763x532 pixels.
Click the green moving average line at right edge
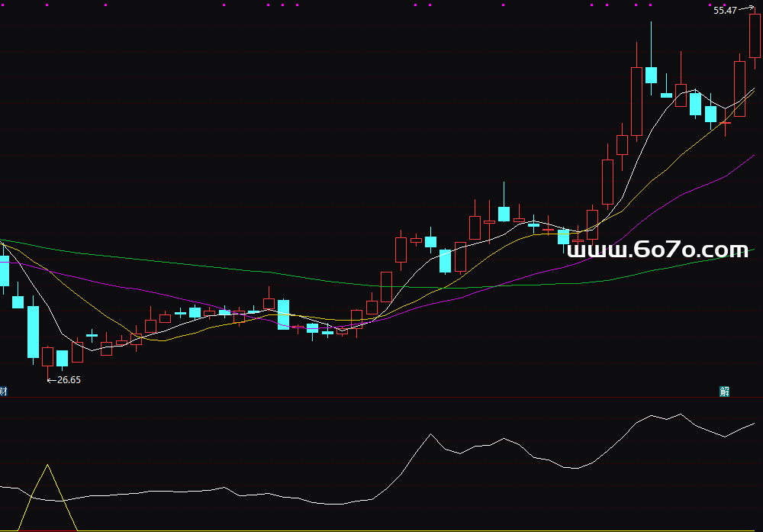coord(752,250)
